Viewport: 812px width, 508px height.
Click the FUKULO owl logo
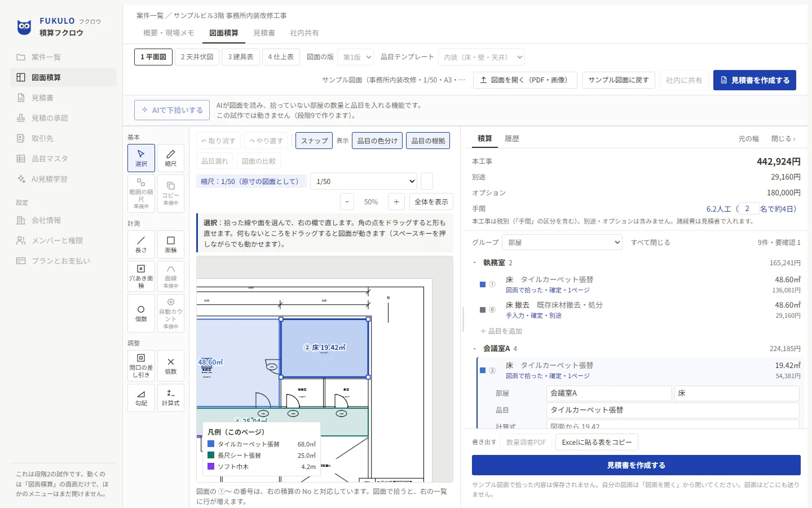(x=24, y=27)
